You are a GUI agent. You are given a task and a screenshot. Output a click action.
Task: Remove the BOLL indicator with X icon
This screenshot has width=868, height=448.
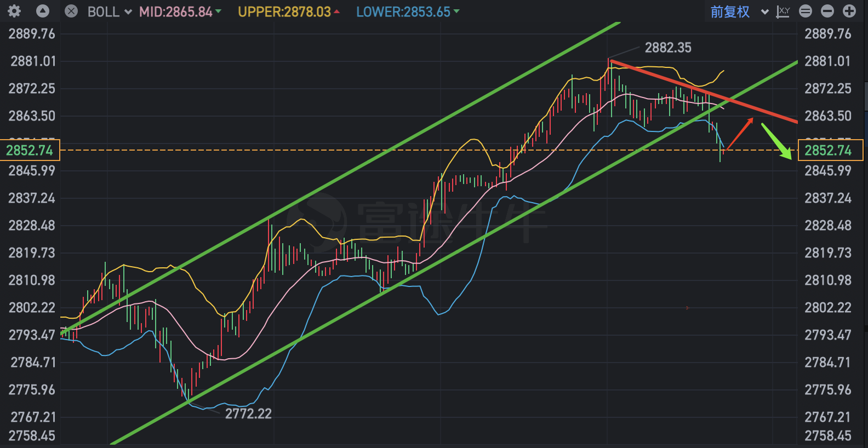click(71, 11)
